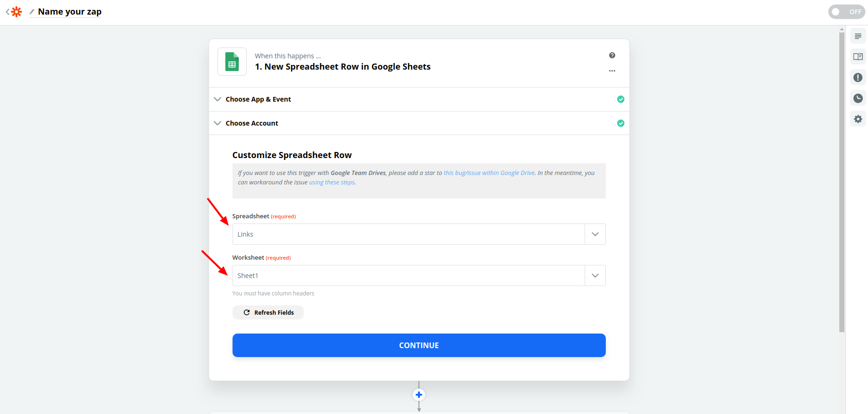Click the Choose App & Event green checkmark
Image resolution: width=868 pixels, height=414 pixels.
[621, 99]
